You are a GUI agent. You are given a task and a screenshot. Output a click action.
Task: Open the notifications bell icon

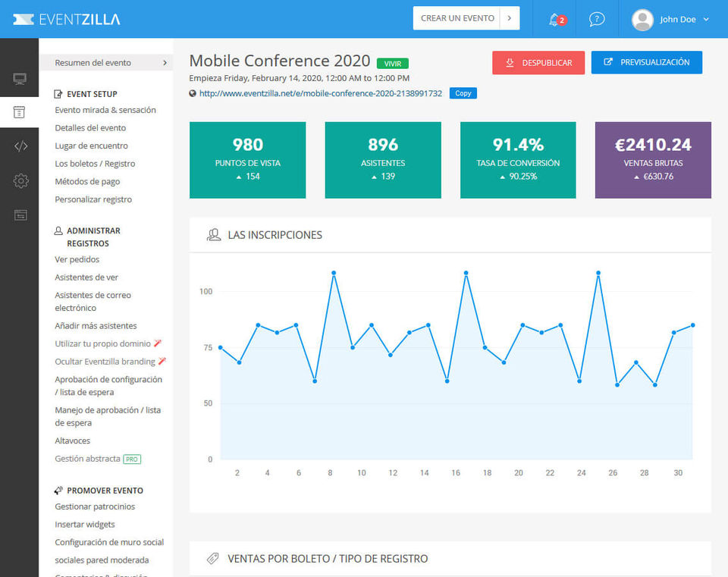click(x=554, y=19)
